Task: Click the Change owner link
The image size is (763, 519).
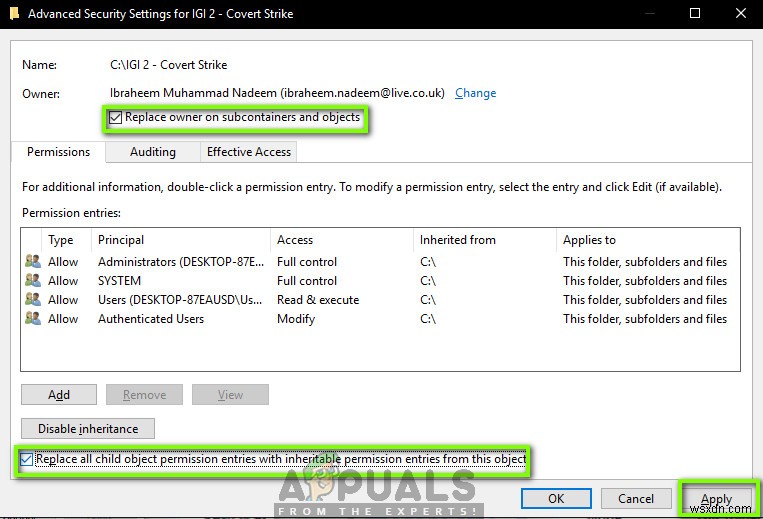Action: [x=475, y=93]
